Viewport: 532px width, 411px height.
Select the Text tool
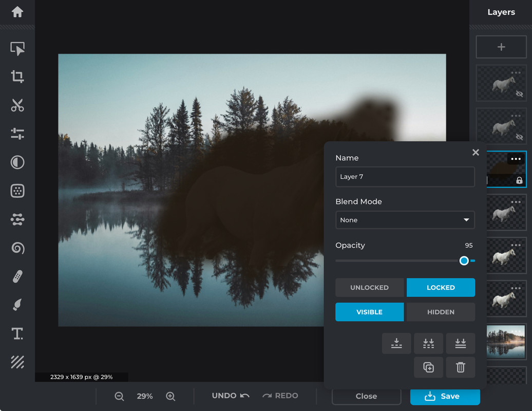coord(17,333)
